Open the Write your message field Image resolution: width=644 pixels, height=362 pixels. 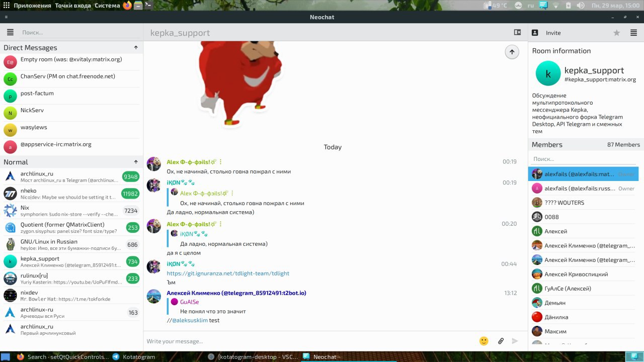coord(309,341)
